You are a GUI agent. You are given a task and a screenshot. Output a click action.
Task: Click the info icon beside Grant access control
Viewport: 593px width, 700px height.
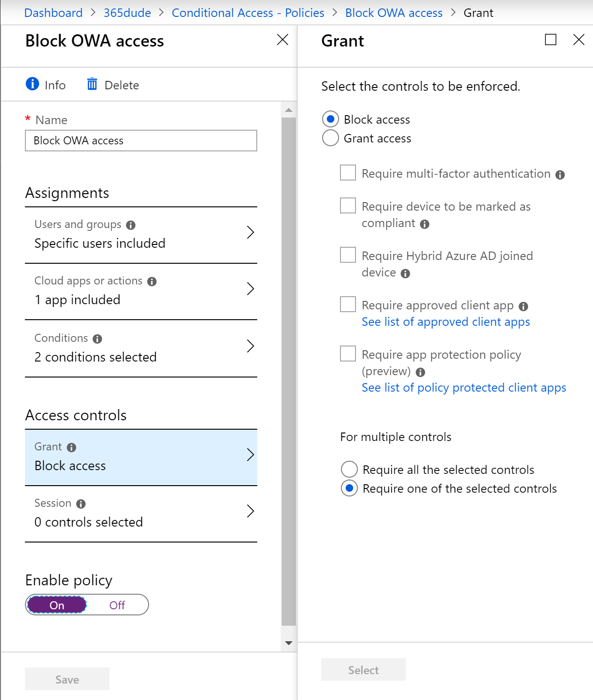point(71,447)
